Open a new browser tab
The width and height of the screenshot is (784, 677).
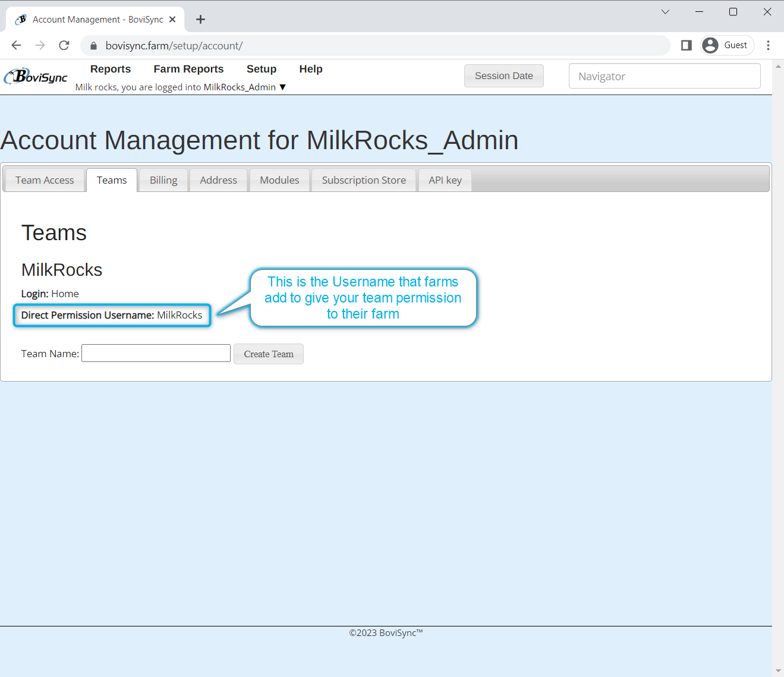pyautogui.click(x=201, y=20)
